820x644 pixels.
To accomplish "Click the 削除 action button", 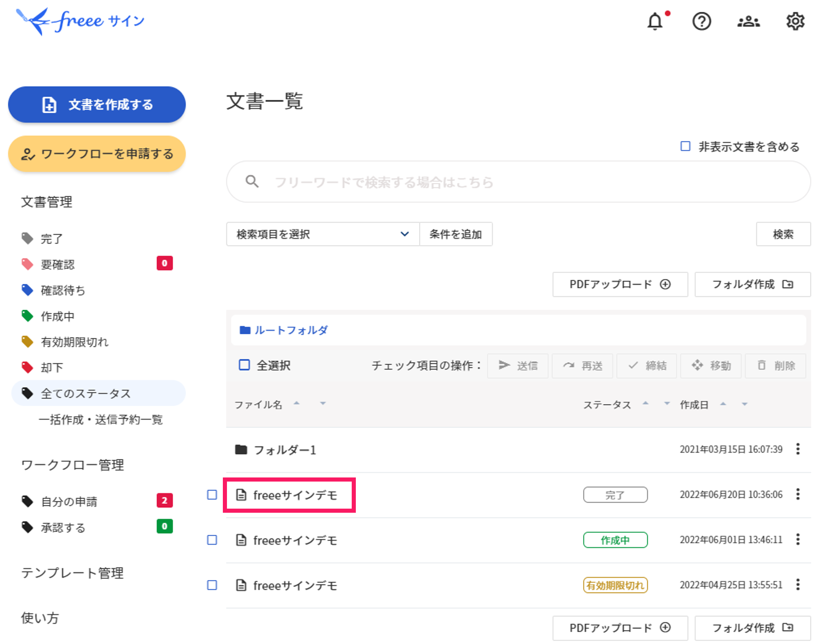I will click(775, 365).
